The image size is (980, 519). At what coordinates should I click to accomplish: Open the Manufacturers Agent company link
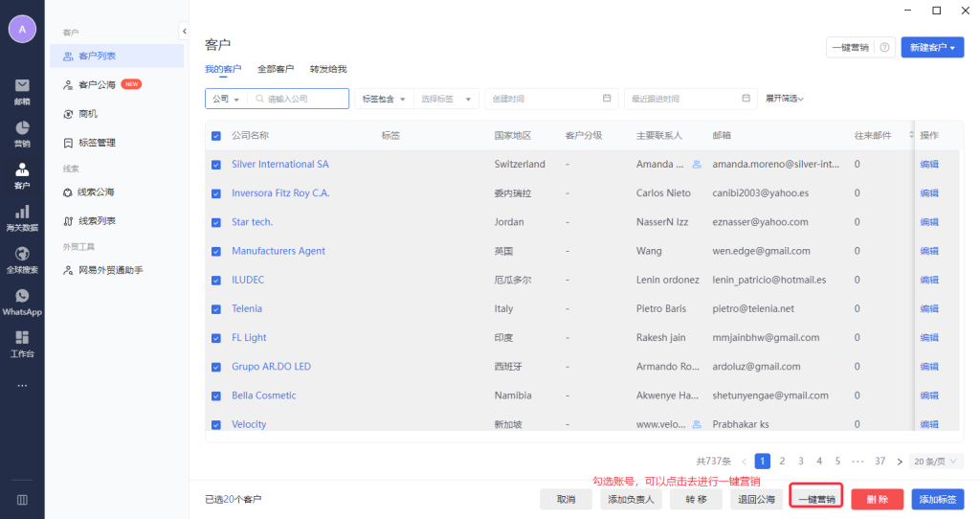click(278, 251)
